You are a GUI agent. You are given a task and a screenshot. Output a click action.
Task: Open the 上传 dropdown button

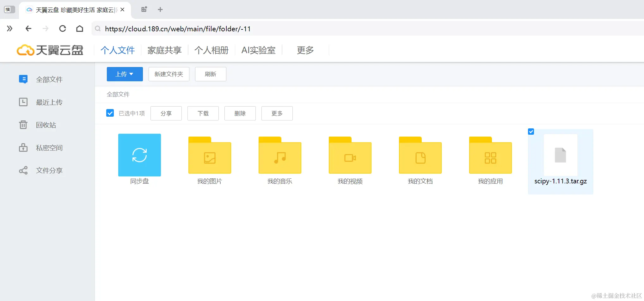[125, 74]
